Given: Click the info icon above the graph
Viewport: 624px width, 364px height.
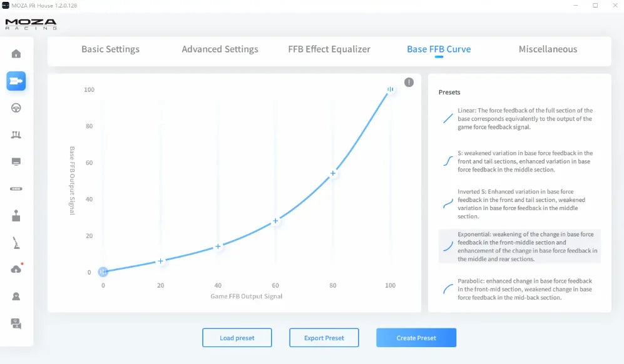Looking at the screenshot, I should tap(409, 82).
